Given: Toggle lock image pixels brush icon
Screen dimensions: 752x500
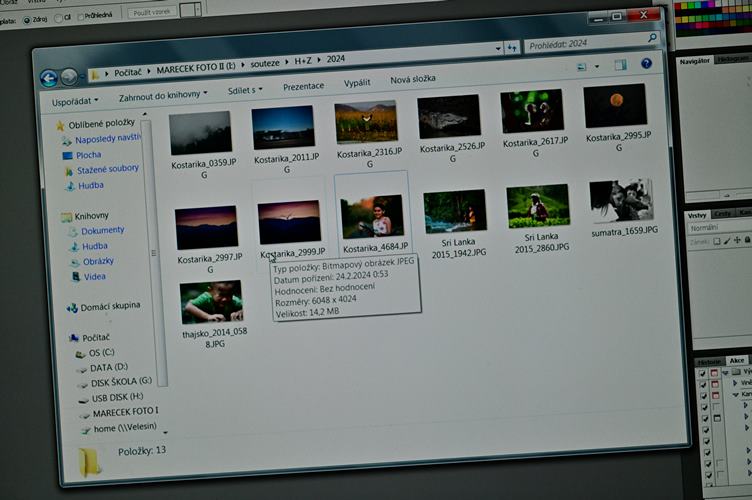Looking at the screenshot, I should pyautogui.click(x=727, y=241).
